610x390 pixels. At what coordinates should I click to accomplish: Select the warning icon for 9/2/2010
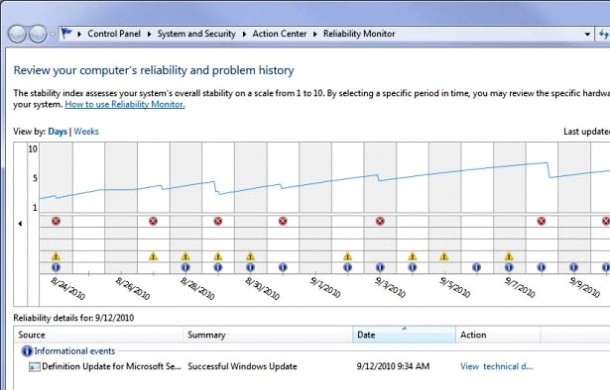[x=347, y=256]
